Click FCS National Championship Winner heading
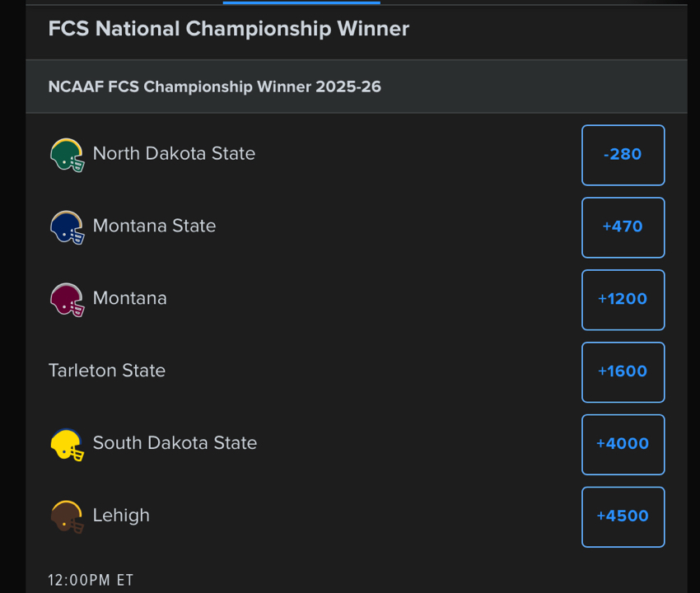Viewport: 700px width, 593px height. click(x=228, y=29)
